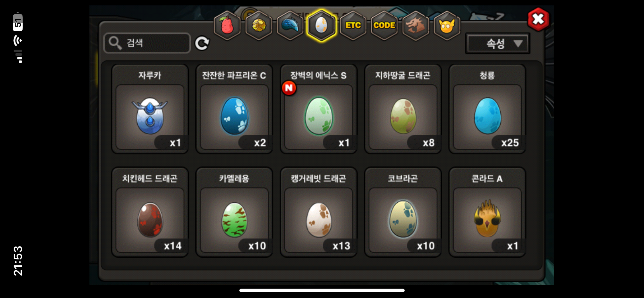The image size is (644, 298).
Task: Open the ETC category tab
Action: [353, 26]
